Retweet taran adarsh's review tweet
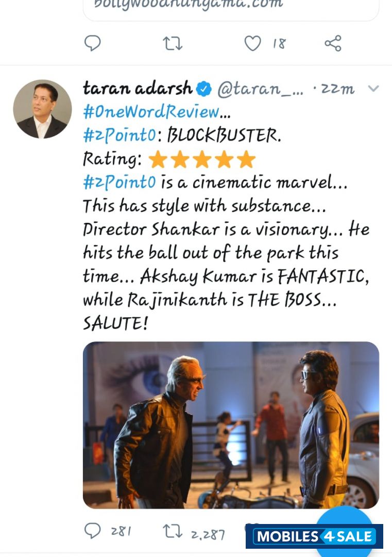 172,531
